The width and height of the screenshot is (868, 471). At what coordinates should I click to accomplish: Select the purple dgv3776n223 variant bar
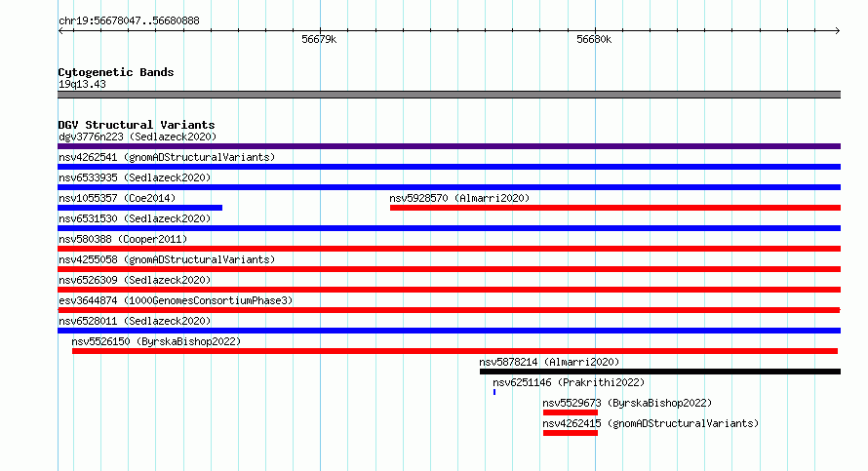(x=449, y=146)
